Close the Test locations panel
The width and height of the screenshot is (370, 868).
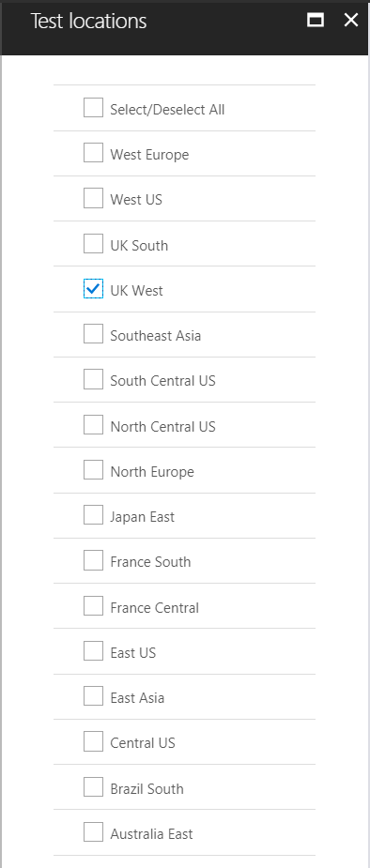coord(351,21)
